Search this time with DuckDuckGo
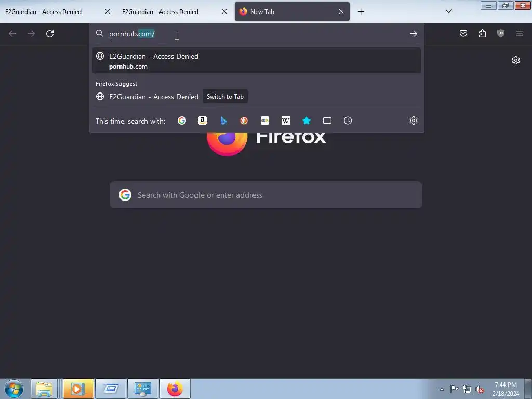This screenshot has width=532, height=399. pos(244,121)
